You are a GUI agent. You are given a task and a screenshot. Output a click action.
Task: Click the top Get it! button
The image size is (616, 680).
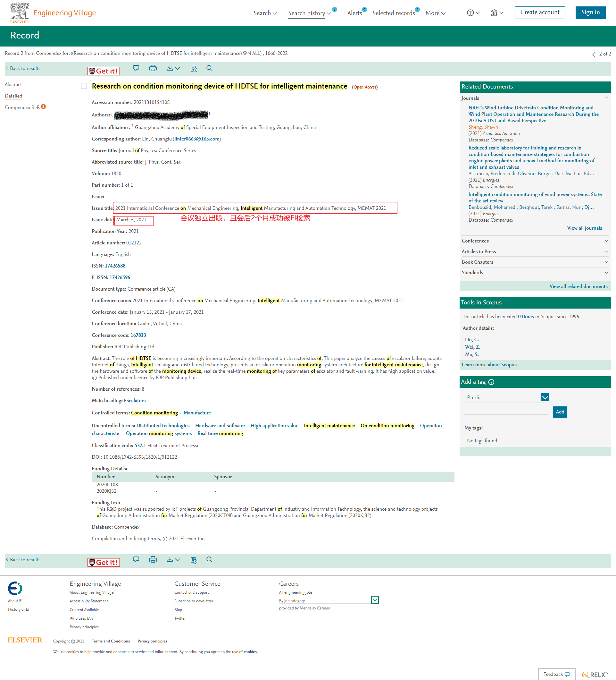(x=104, y=71)
